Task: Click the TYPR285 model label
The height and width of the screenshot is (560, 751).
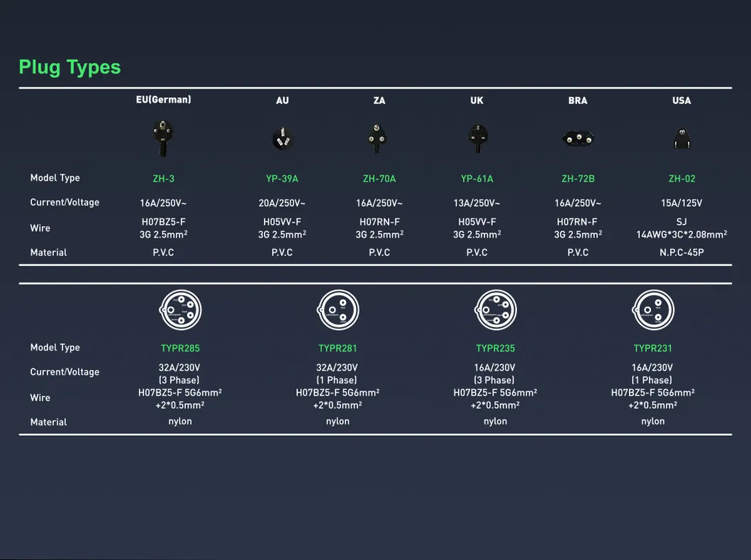Action: [180, 348]
